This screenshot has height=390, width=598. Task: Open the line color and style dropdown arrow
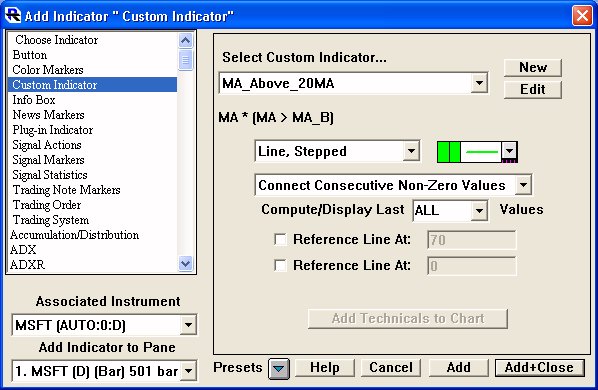(x=509, y=152)
